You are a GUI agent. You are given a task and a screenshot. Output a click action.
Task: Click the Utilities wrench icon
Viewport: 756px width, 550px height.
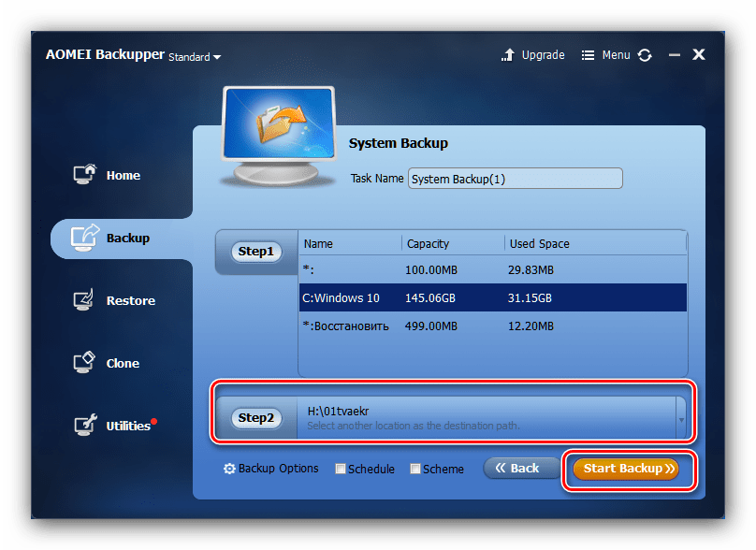coord(85,426)
